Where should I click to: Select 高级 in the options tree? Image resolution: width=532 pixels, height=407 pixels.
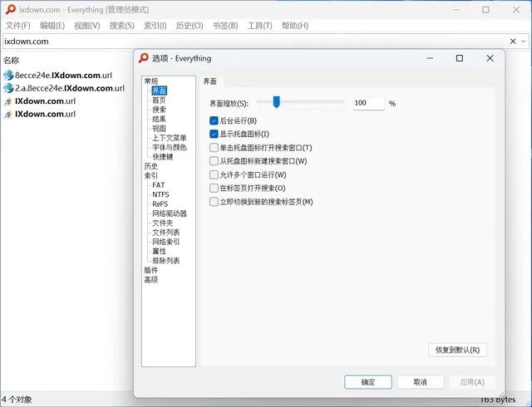(x=151, y=280)
